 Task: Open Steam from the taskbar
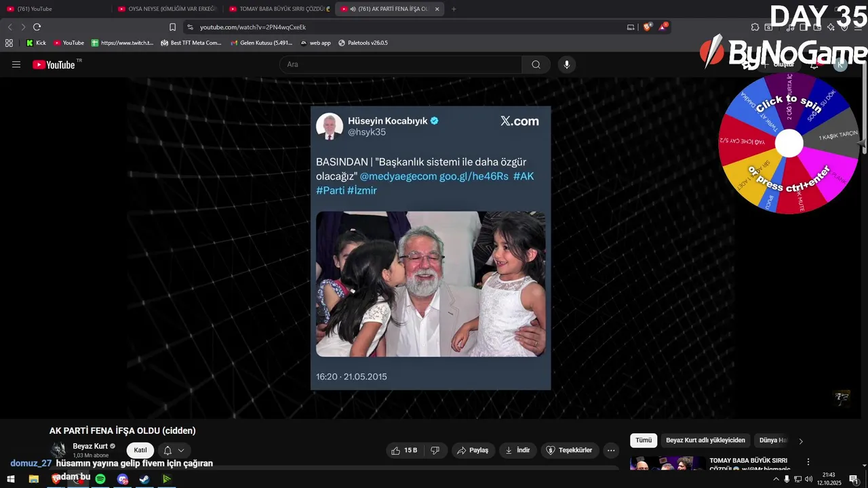click(x=144, y=479)
